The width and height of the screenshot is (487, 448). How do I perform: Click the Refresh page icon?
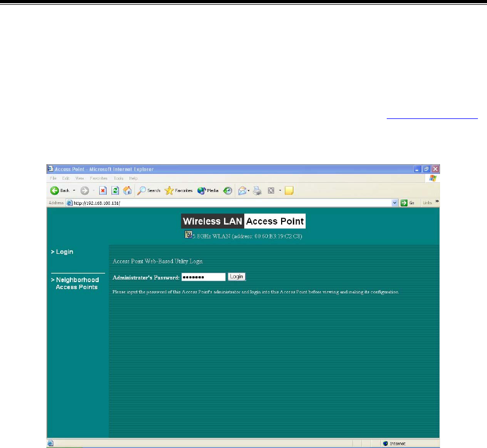[115, 190]
